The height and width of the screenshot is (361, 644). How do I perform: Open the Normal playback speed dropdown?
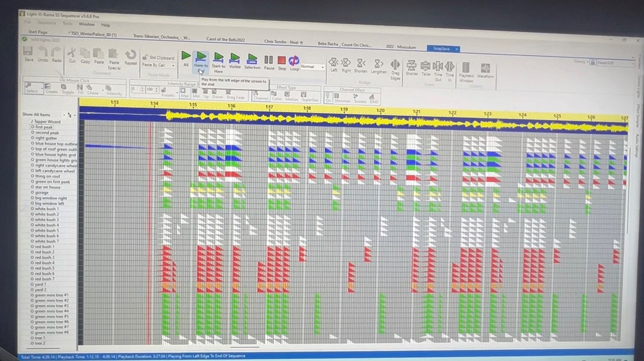pos(312,67)
